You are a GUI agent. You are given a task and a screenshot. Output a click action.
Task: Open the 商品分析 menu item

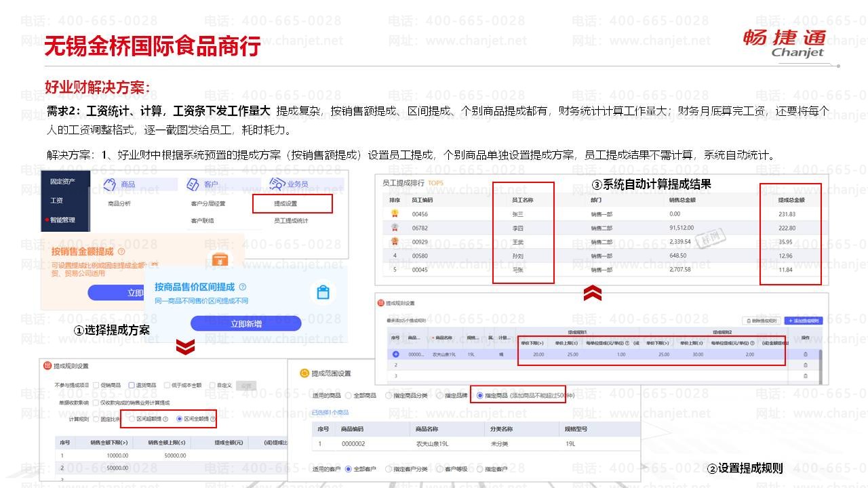(x=119, y=203)
